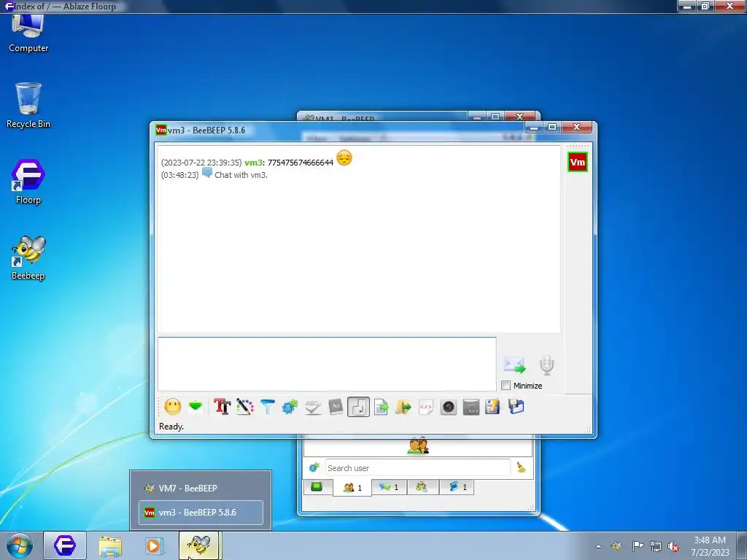Toggle the Enter key send option
The height and width of the screenshot is (560, 747).
pos(358,407)
